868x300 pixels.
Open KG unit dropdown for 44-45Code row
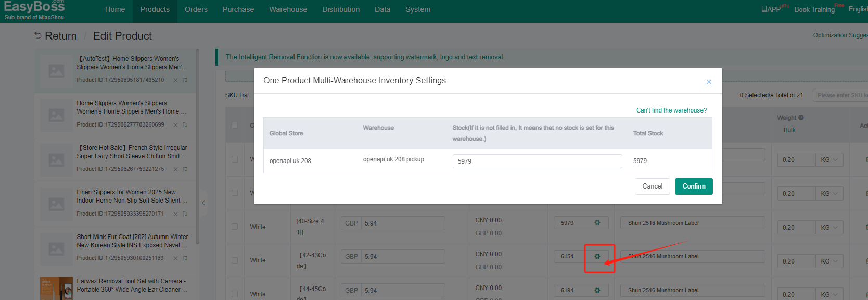[x=829, y=294]
